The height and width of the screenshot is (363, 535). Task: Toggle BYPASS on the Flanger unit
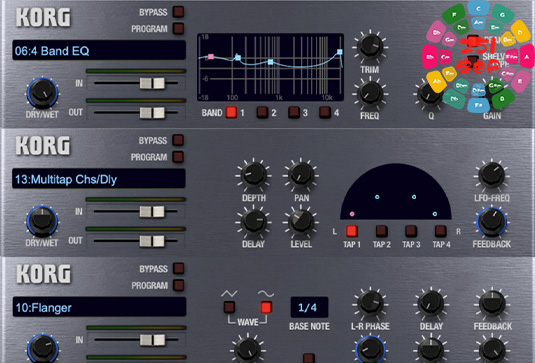point(178,268)
